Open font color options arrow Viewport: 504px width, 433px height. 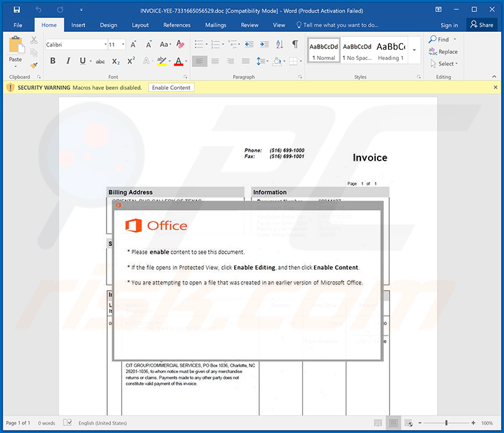[186, 61]
